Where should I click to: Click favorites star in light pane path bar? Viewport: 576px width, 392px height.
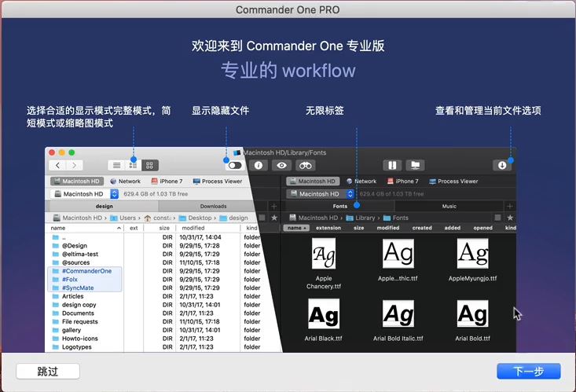coord(274,218)
